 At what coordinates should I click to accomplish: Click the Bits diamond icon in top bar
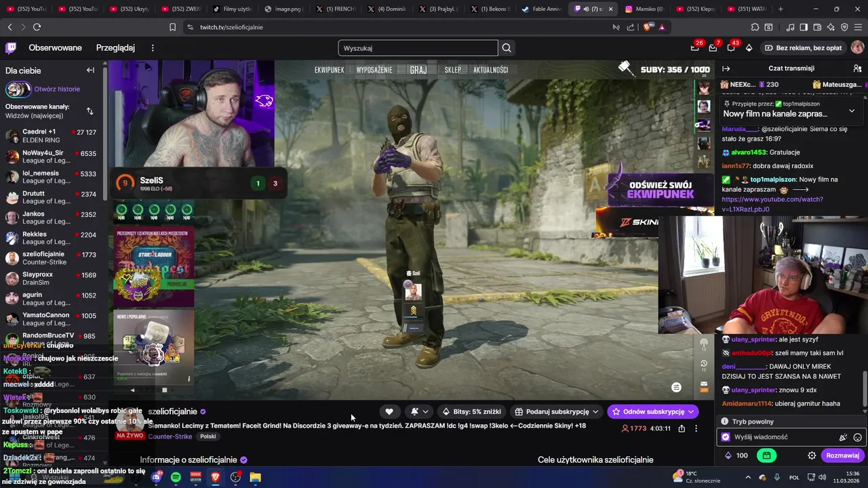[749, 48]
